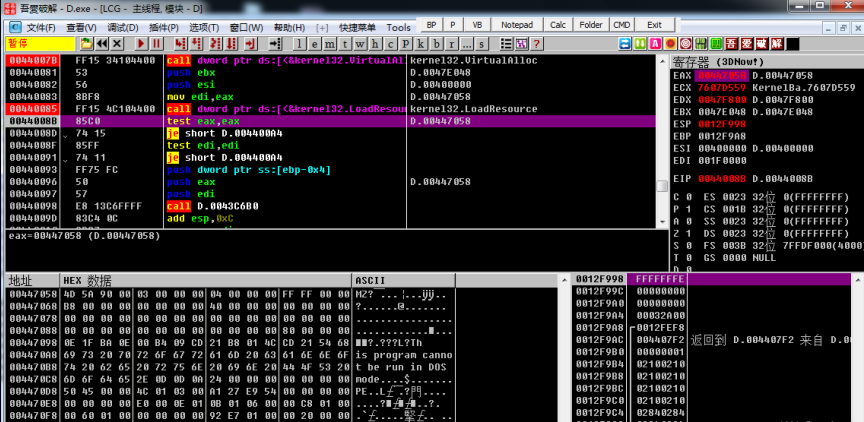Click the green up-down arrows plugin icon
864x422 pixels.
coord(640,44)
